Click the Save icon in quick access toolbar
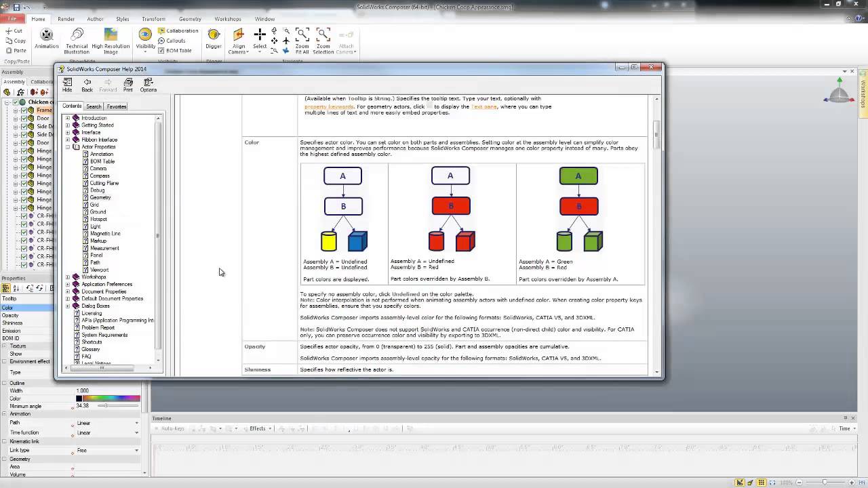 tap(17, 7)
